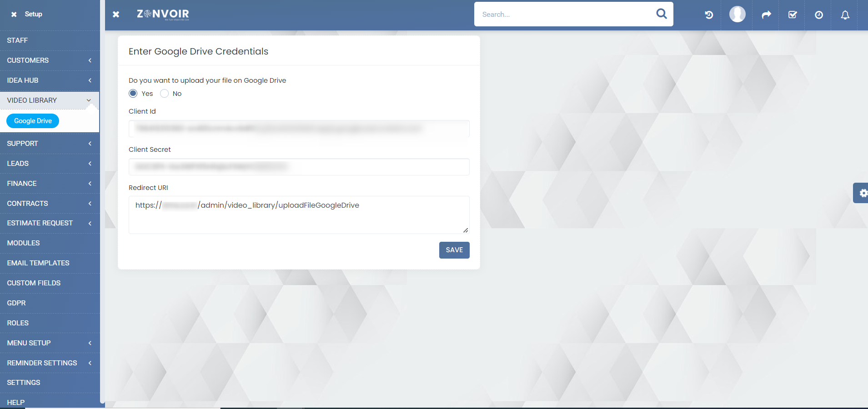
Task: Click the Menu Setup label
Action: click(29, 343)
